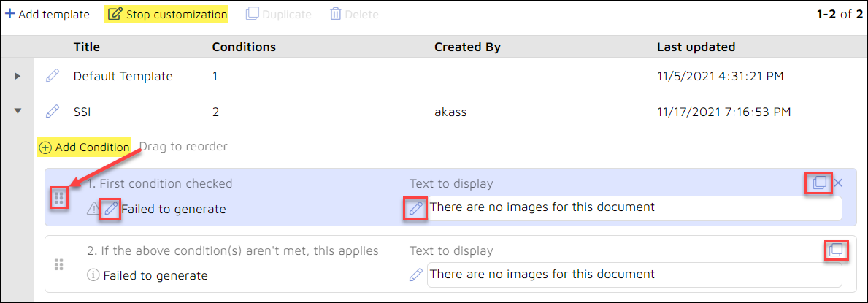Click drag handle of second condition
This screenshot has height=303, width=868.
click(x=59, y=265)
